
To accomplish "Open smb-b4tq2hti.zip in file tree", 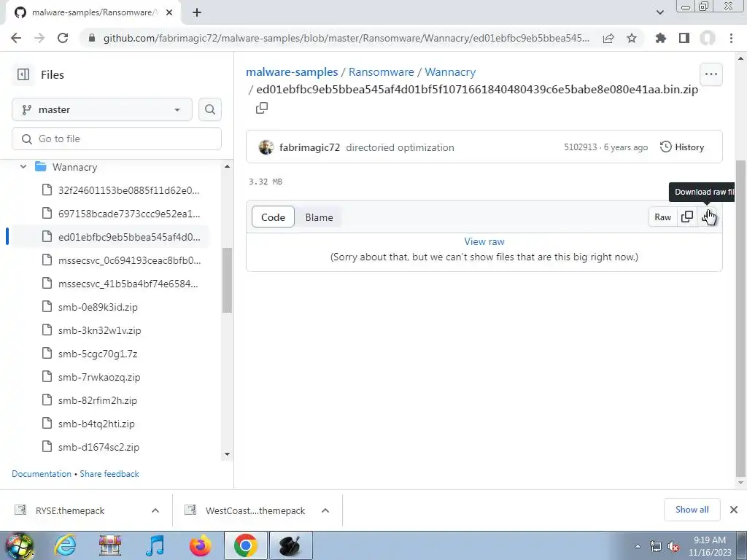I will [x=96, y=424].
